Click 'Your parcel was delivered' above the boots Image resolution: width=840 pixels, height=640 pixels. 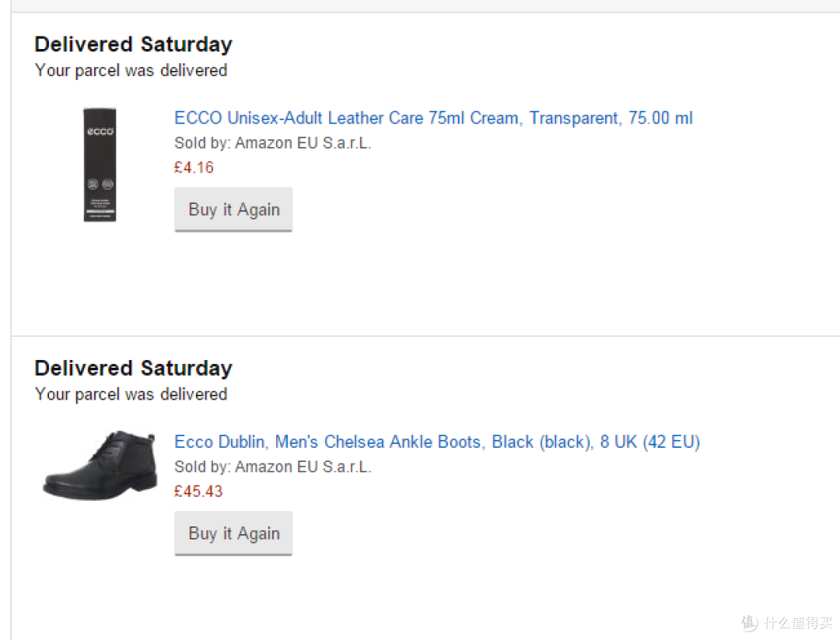point(131,395)
